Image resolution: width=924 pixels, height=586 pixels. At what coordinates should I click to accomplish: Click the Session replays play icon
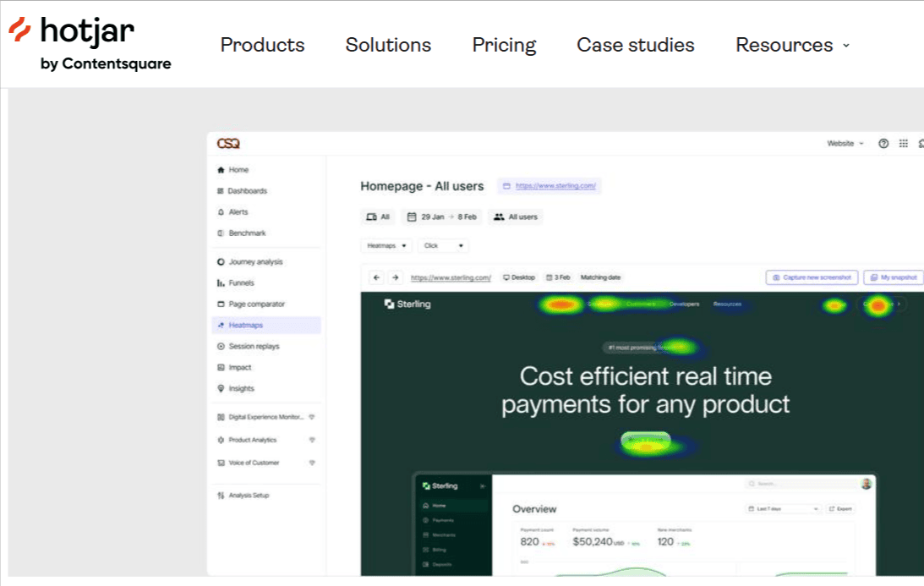click(x=221, y=347)
